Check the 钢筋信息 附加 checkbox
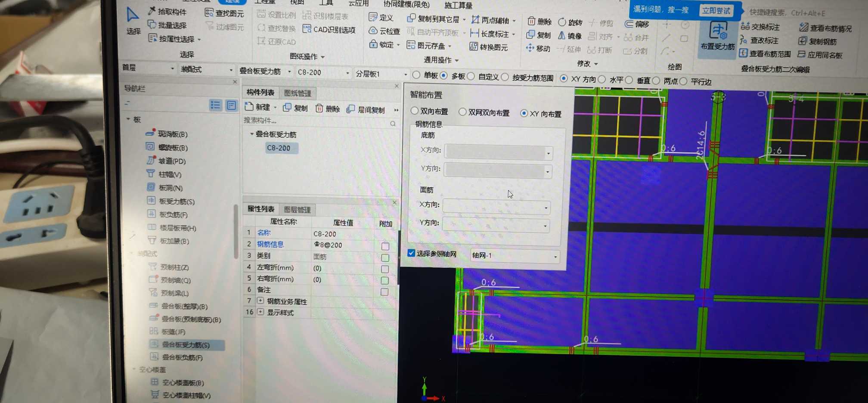The width and height of the screenshot is (868, 403). [x=385, y=246]
